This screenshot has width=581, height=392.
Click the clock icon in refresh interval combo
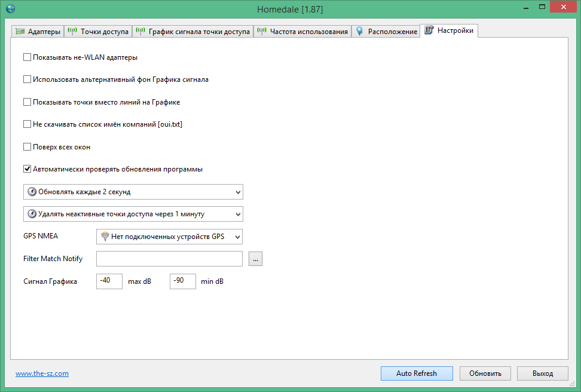click(32, 192)
